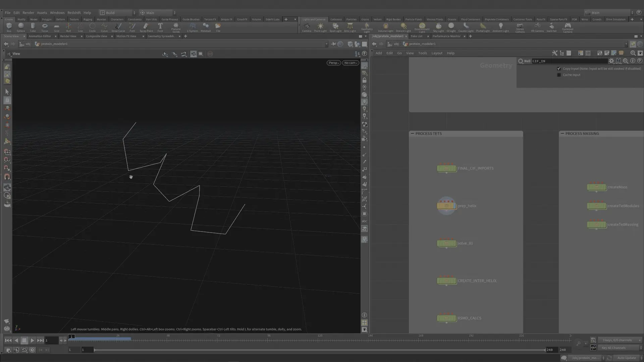Collapse the PROCESS MASSING network box
The width and height of the screenshot is (644, 362).
(x=562, y=133)
